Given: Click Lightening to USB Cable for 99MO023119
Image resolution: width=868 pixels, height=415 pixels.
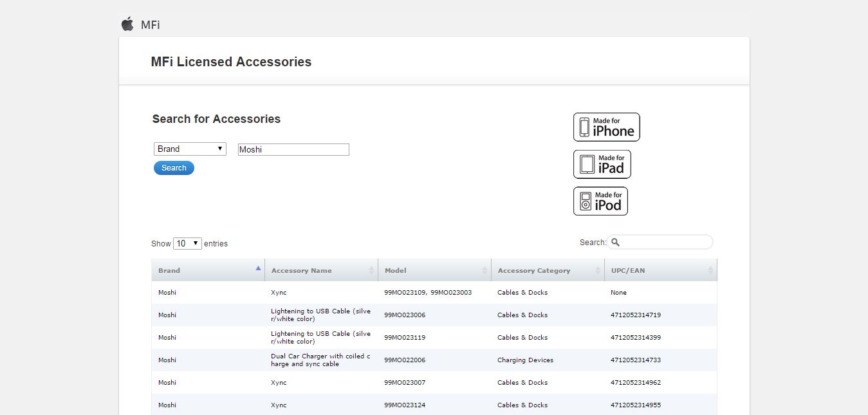Looking at the screenshot, I should (320, 338).
